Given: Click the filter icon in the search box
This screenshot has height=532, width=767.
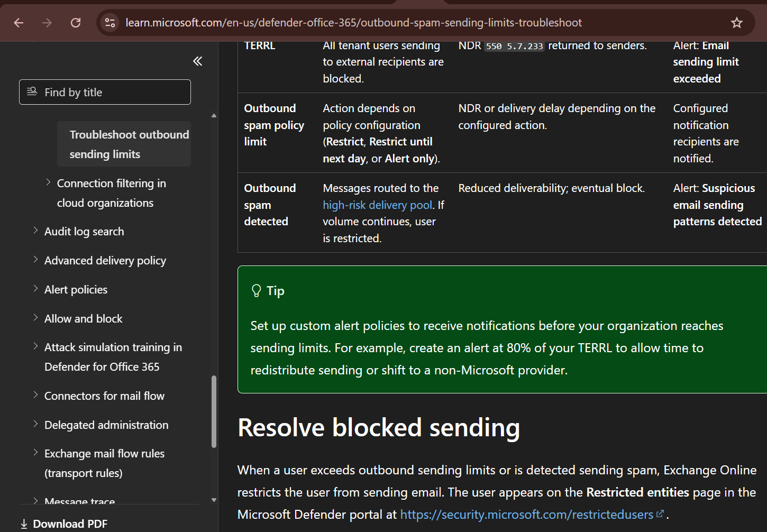Looking at the screenshot, I should 32,91.
